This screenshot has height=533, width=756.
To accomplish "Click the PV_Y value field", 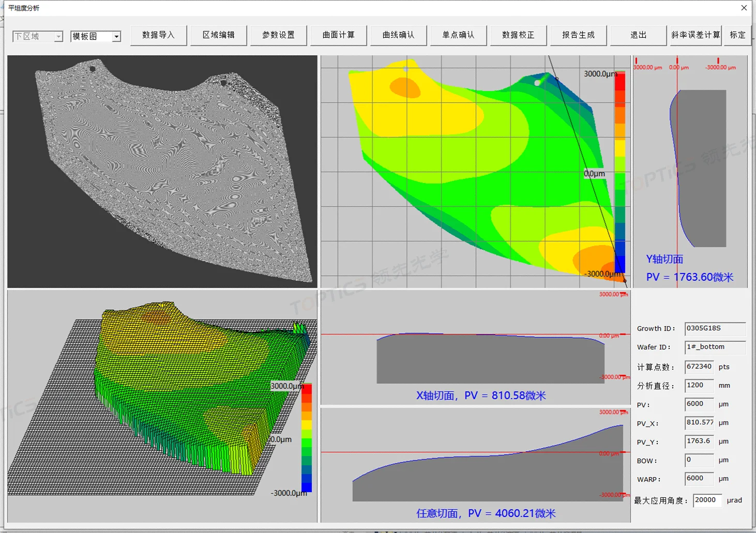I will (699, 441).
